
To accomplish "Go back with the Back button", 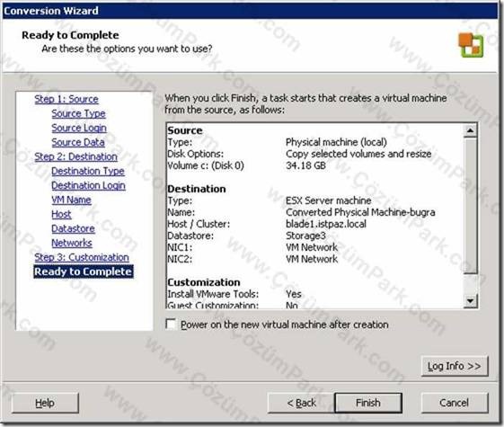I will (301, 403).
